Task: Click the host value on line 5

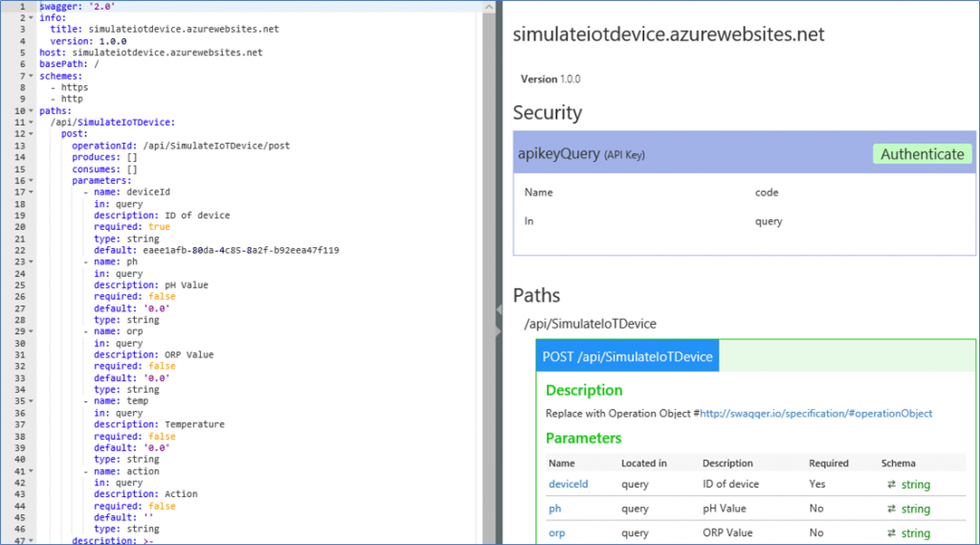Action: click(x=167, y=53)
